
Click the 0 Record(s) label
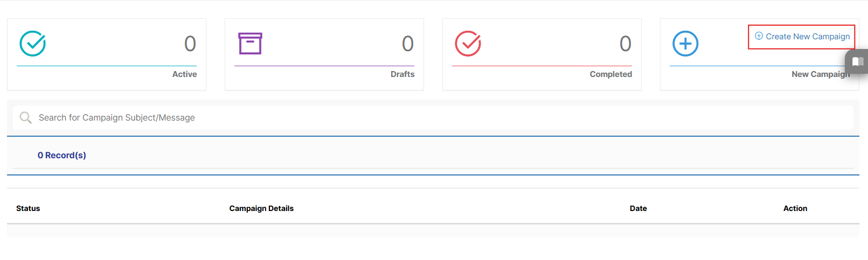(62, 155)
